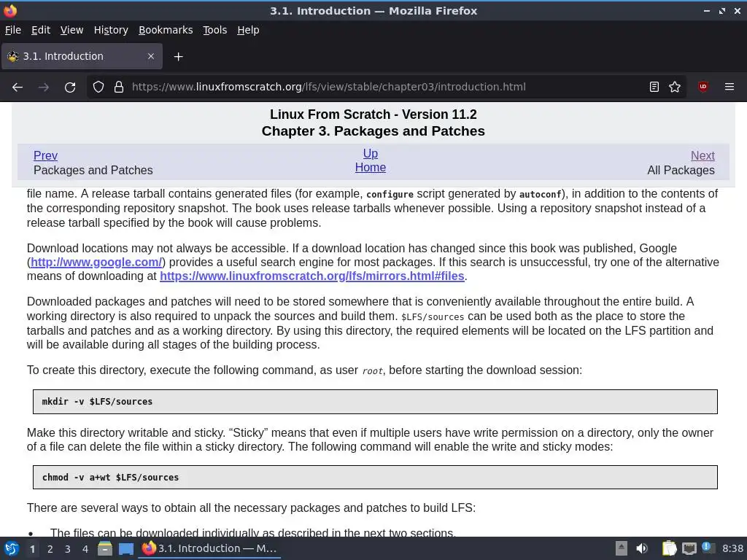Open a new tab with plus button
Screen dimensions: 747x560
click(178, 57)
